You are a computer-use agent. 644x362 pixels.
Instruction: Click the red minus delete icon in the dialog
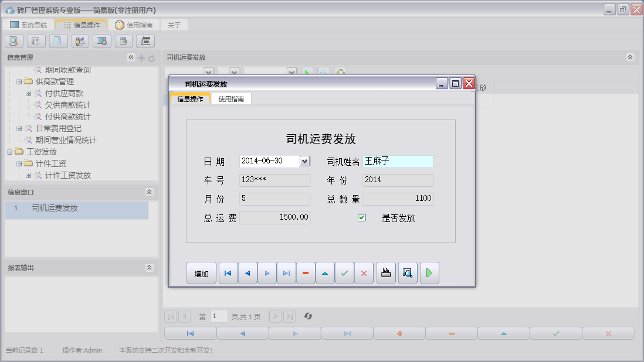tap(306, 273)
